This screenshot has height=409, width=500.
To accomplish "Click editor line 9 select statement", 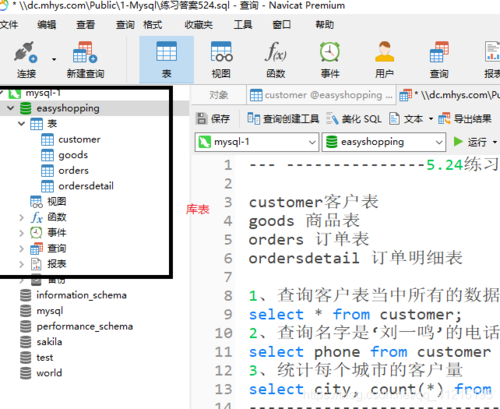I will pyautogui.click(x=355, y=314).
